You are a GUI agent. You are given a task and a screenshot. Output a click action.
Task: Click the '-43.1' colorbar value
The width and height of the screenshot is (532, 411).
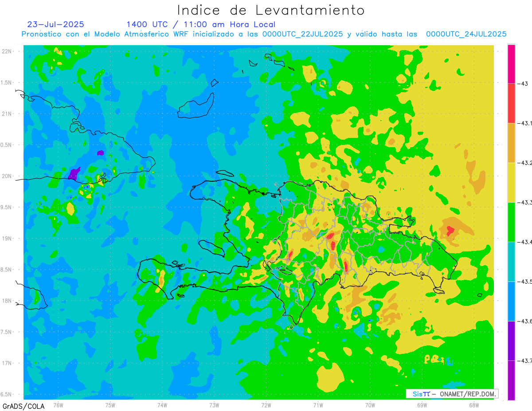coord(525,123)
